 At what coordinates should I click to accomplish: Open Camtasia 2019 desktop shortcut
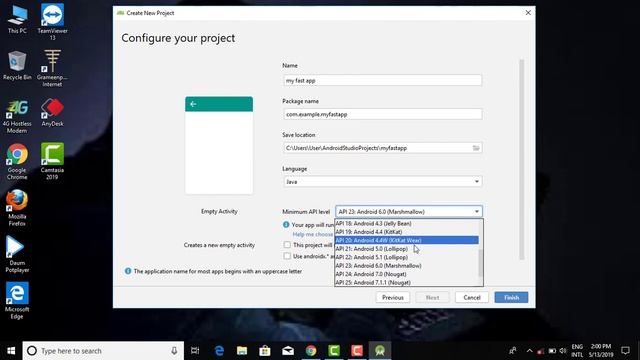[x=52, y=161]
